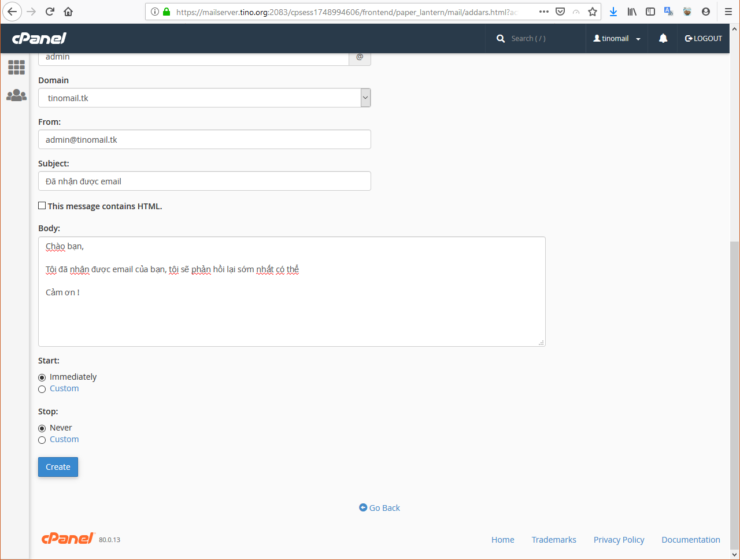This screenshot has width=740, height=560.
Task: Click the 'Subject:' label
Action: click(x=54, y=164)
